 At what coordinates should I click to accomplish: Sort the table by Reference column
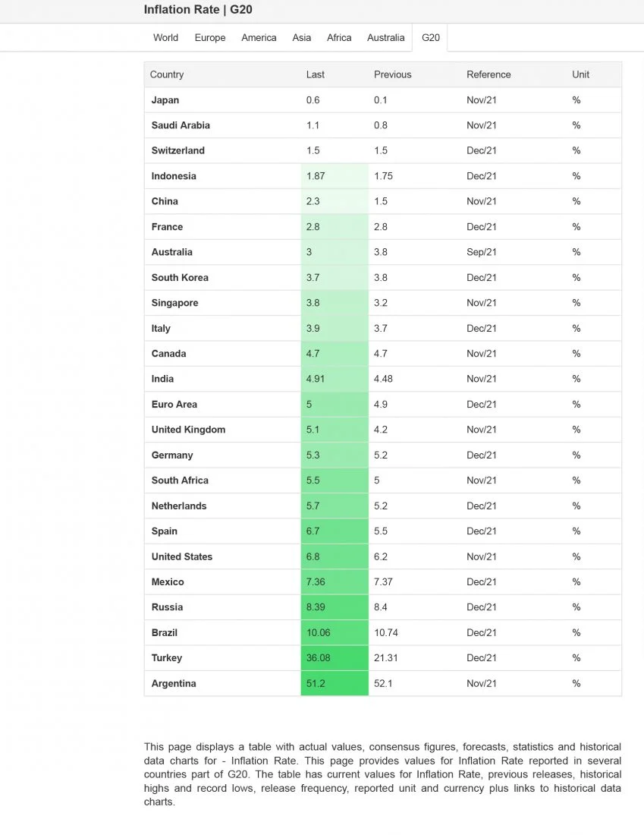tap(488, 74)
